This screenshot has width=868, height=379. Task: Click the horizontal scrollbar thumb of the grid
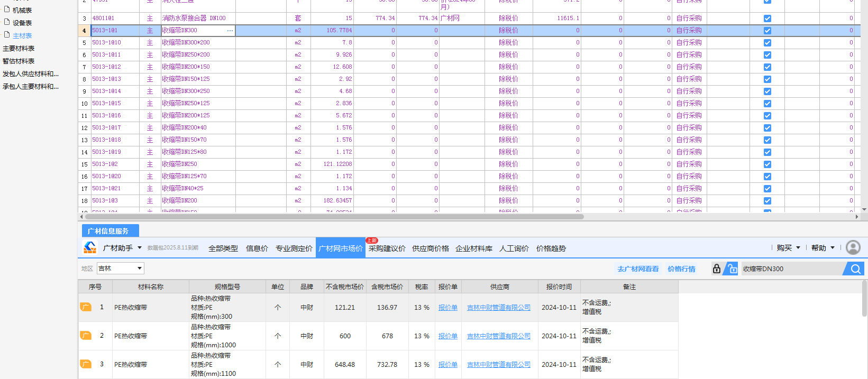(x=334, y=217)
